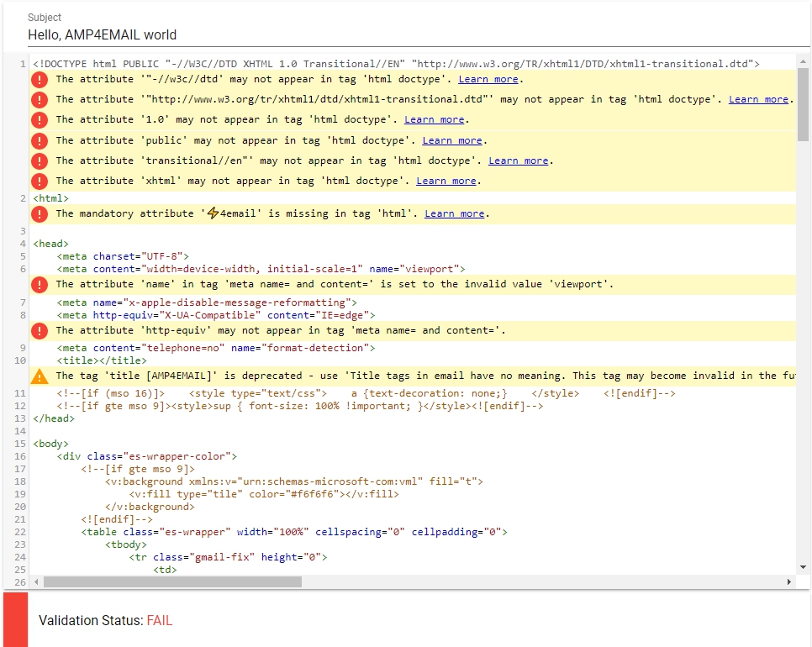Open Learn more link for '-//w3c//dtd' error
Screen dimensions: 812x647
pos(488,79)
